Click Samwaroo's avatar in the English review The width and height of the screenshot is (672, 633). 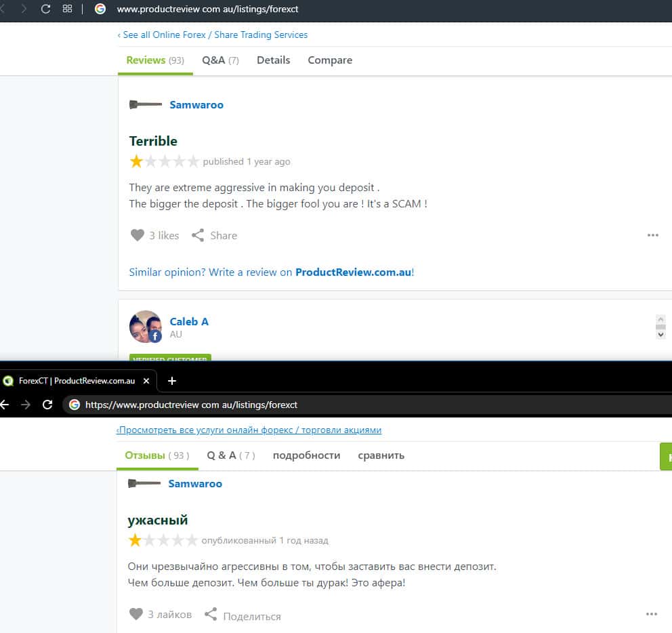[145, 104]
